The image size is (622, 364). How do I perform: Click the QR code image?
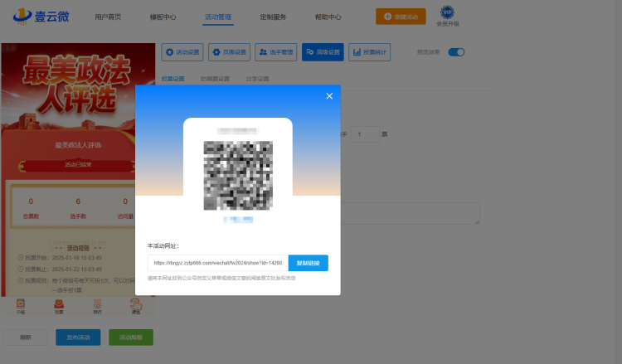tap(238, 175)
